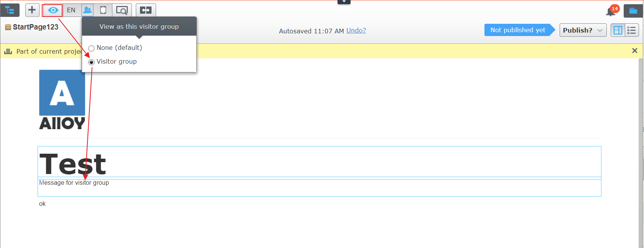Toggle the assets pane folder icon
Image resolution: width=644 pixels, height=248 pixels.
633,11
